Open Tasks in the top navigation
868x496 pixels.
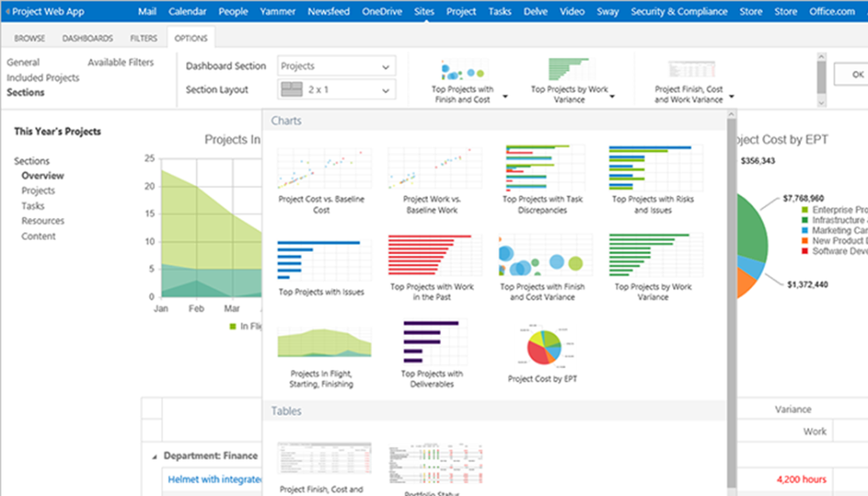tap(499, 11)
